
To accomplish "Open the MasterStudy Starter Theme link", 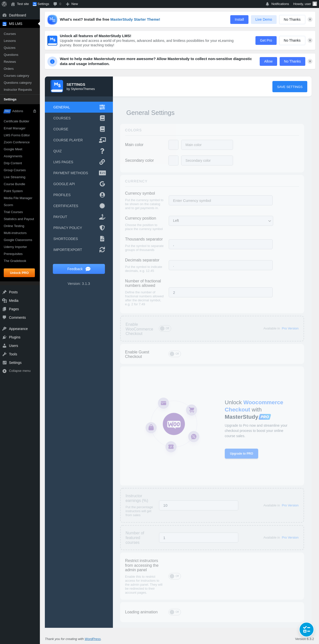I will coord(135,19).
